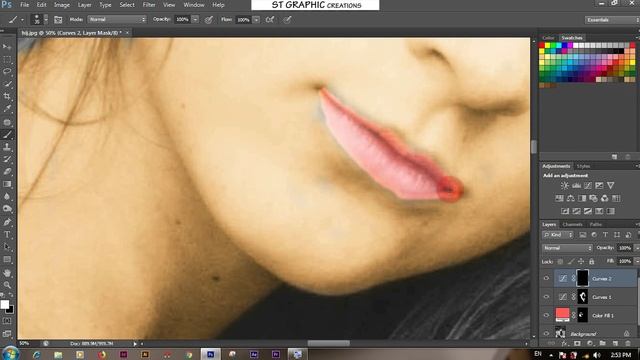Click the brush Opacity value field
Screen dimensions: 640x360
click(x=182, y=20)
